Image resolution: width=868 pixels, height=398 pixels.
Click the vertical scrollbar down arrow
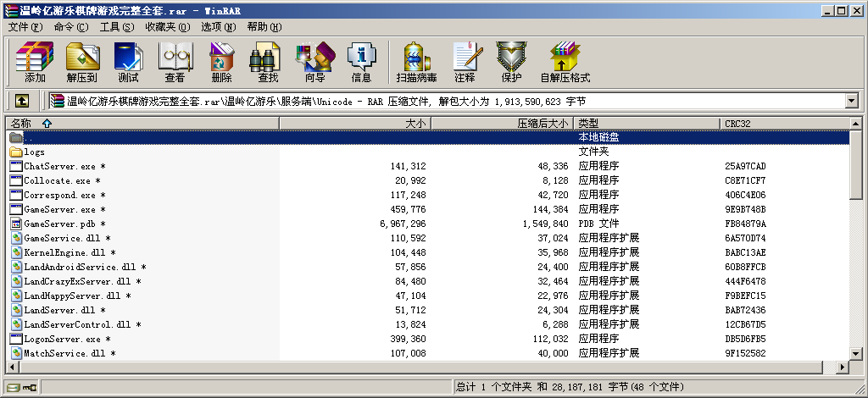coord(856,354)
